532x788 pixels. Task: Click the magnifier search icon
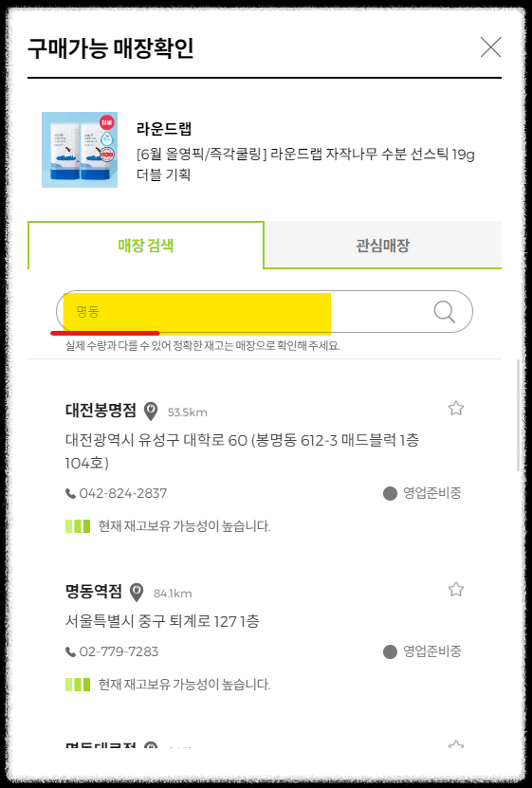[x=445, y=312]
